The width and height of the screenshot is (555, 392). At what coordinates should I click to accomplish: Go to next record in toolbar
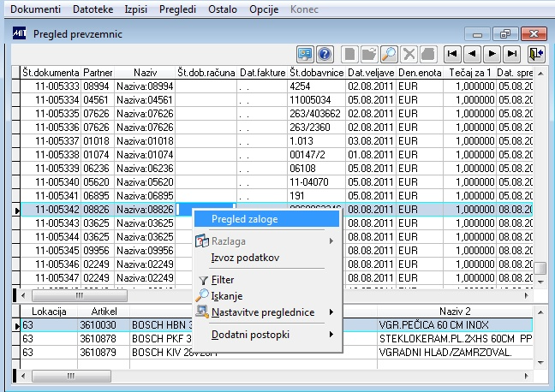click(492, 53)
